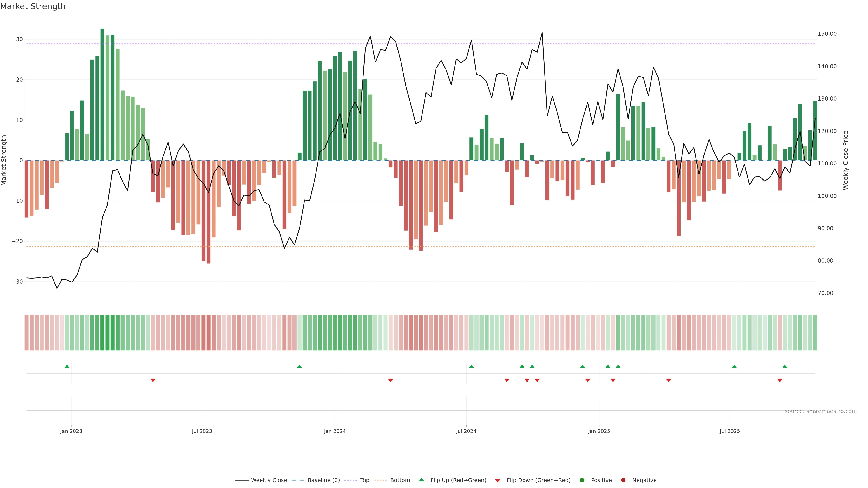Click the tallest green bar in early 2023
This screenshot has height=488, width=868.
(x=102, y=94)
